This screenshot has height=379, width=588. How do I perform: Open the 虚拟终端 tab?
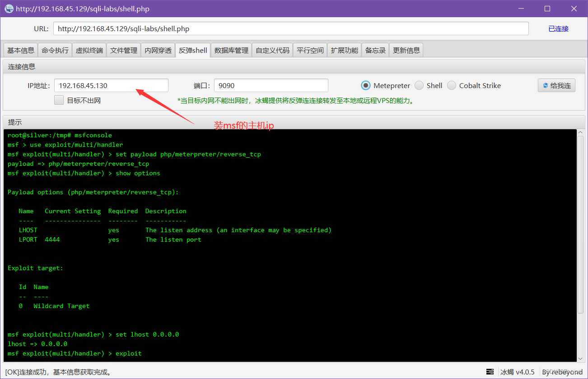coord(89,50)
